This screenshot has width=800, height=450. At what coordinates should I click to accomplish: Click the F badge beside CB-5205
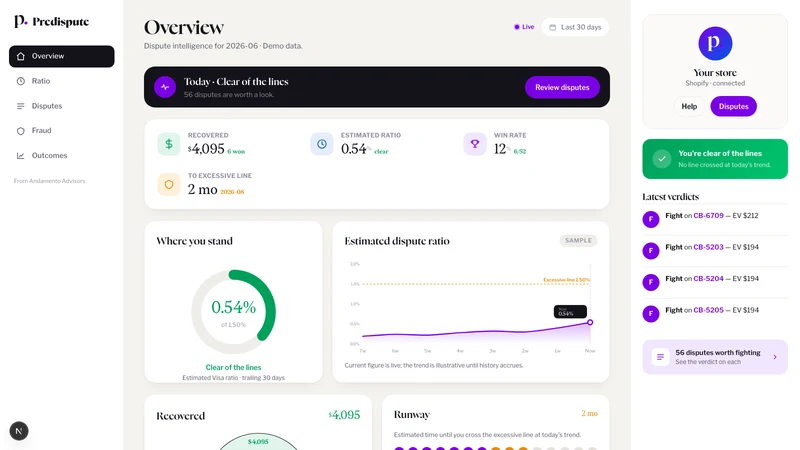(651, 314)
